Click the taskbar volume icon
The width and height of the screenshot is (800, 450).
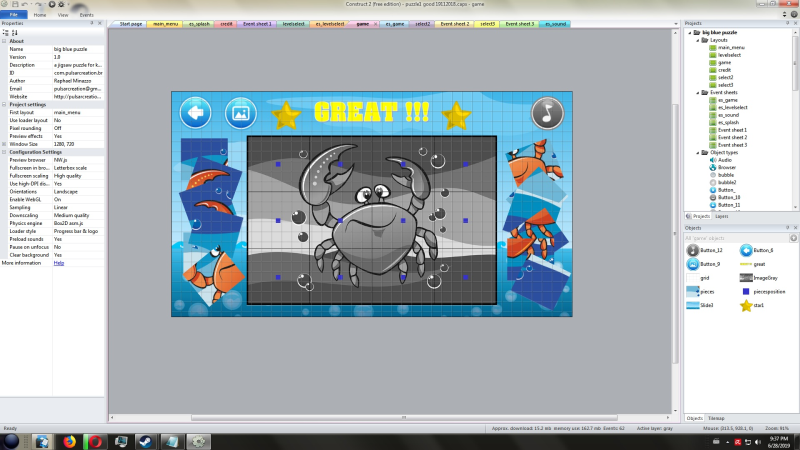coord(758,442)
